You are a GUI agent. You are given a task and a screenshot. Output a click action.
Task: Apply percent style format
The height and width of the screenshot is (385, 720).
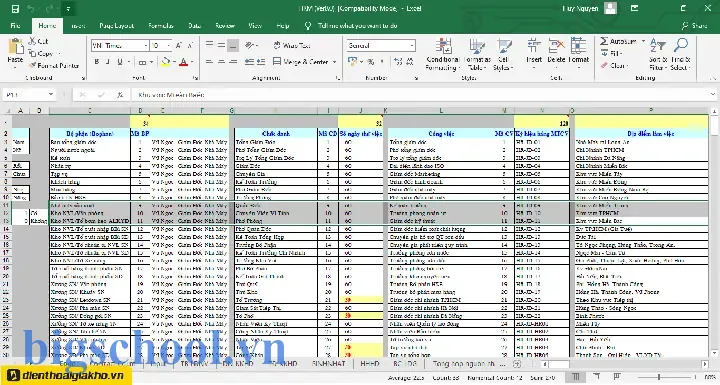(371, 62)
